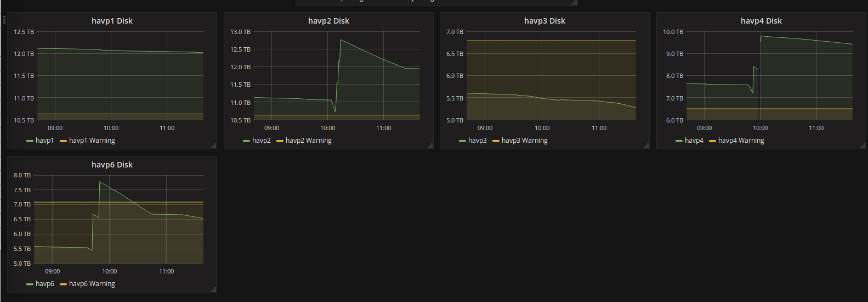
Task: Open the havp2 Disk panel title menu
Action: point(328,21)
